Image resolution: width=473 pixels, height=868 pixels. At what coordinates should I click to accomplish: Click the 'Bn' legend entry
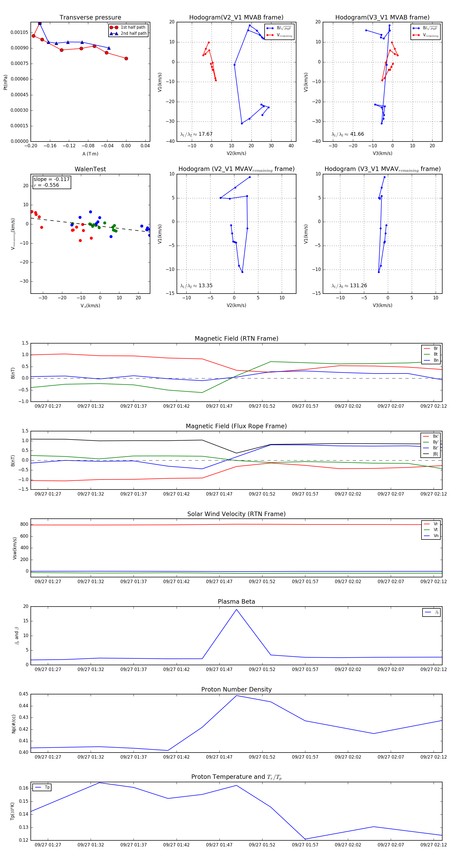[431, 360]
